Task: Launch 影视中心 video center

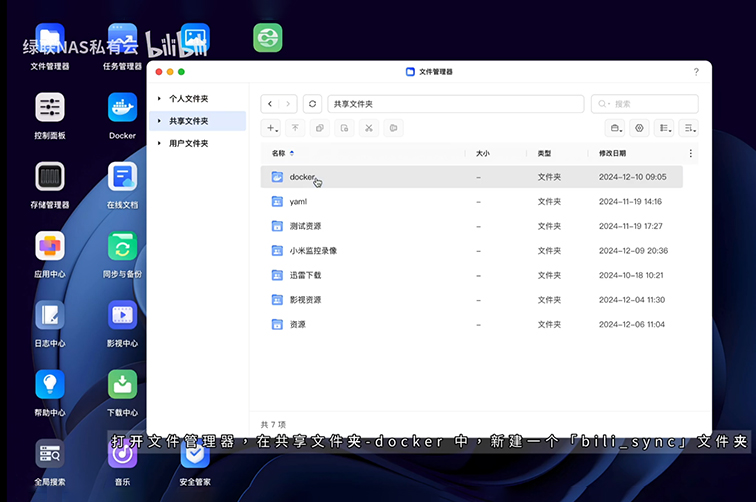Action: (x=122, y=315)
